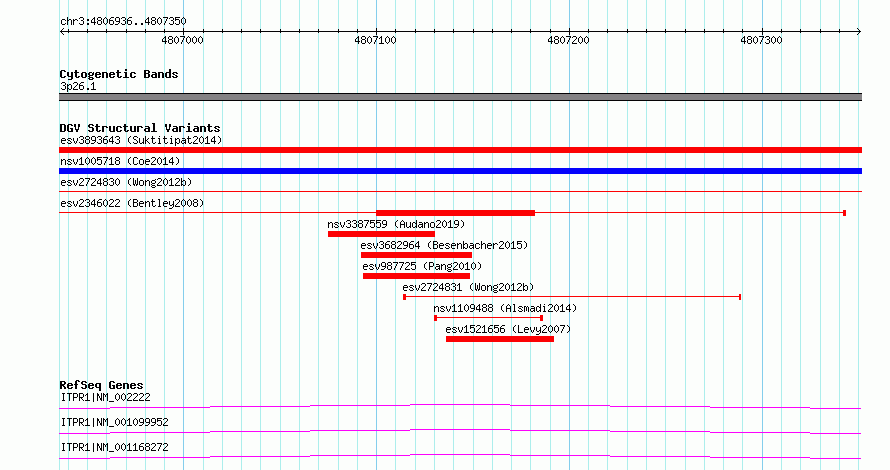This screenshot has width=890, height=470.
Task: Click the esv3893643 (Suktitipat2014) variant label
Action: pyautogui.click(x=141, y=140)
